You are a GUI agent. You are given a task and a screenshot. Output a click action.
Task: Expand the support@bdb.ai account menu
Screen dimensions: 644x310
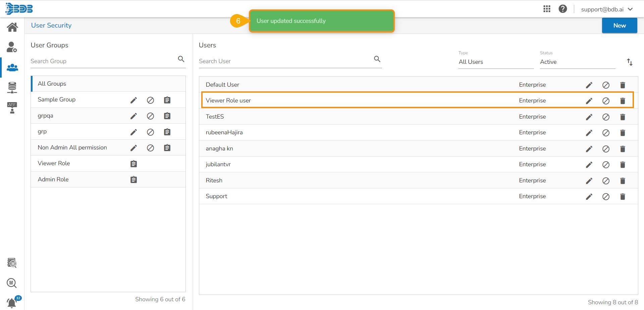pyautogui.click(x=606, y=9)
